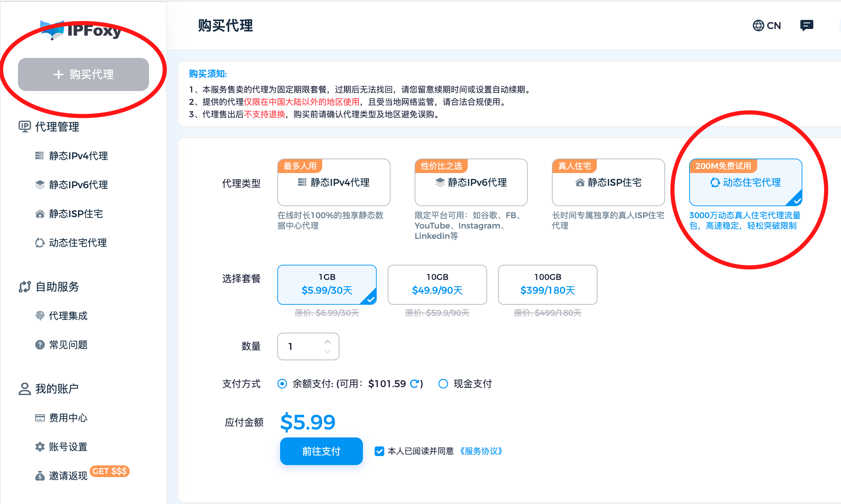The image size is (841, 504).
Task: Choose the 10GB $49.9/90天 plan
Action: (437, 285)
